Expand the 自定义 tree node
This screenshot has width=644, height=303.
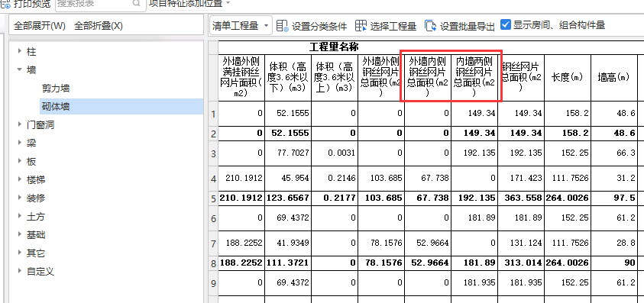19,271
